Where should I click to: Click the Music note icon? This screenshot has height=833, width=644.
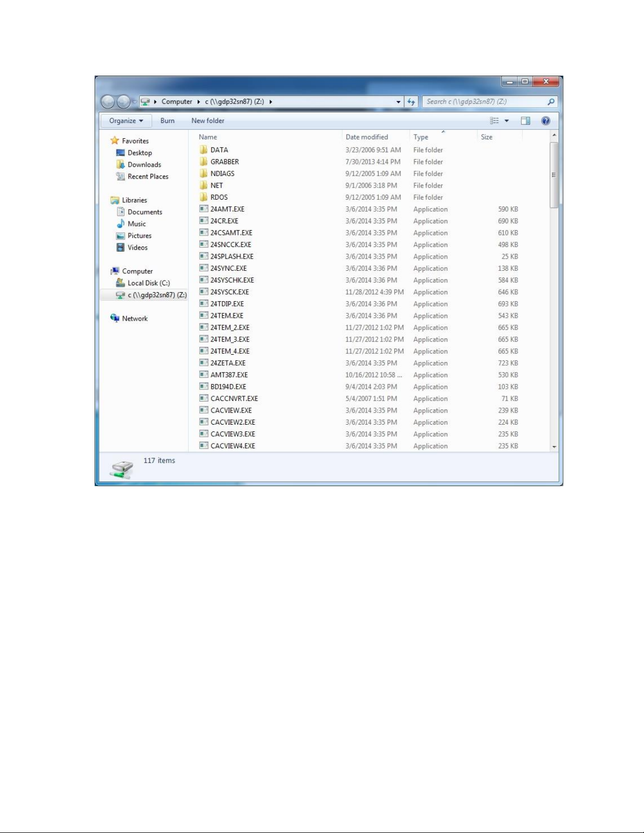tap(120, 224)
